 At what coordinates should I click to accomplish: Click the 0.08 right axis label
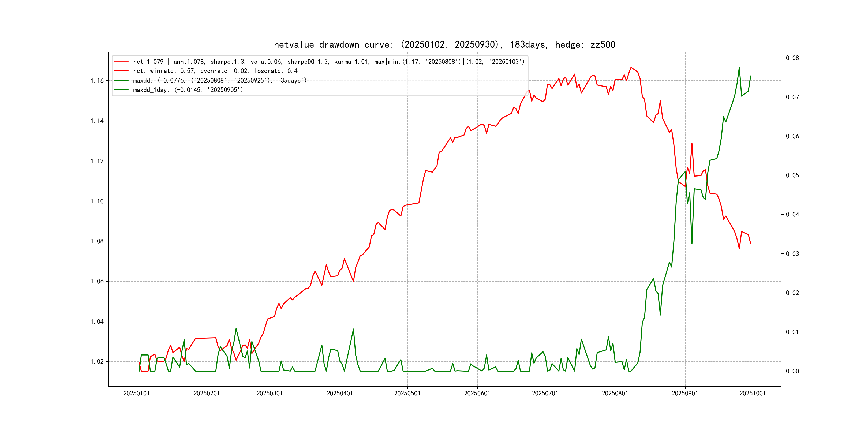(x=792, y=58)
